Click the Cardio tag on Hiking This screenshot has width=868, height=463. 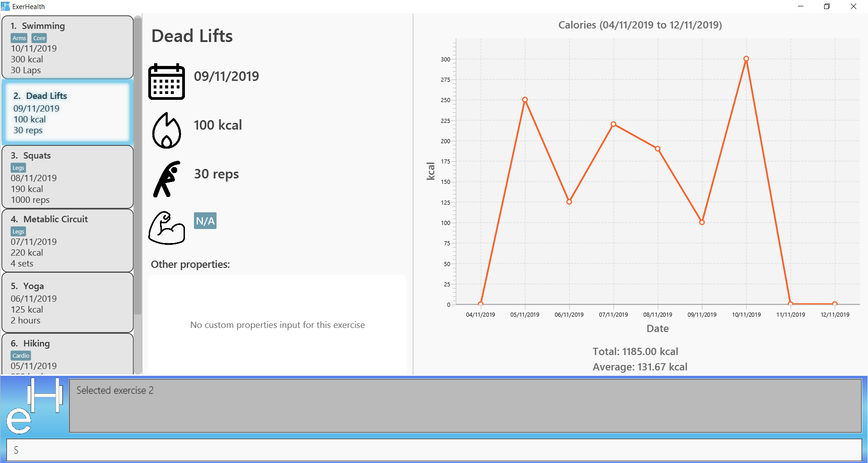(21, 355)
